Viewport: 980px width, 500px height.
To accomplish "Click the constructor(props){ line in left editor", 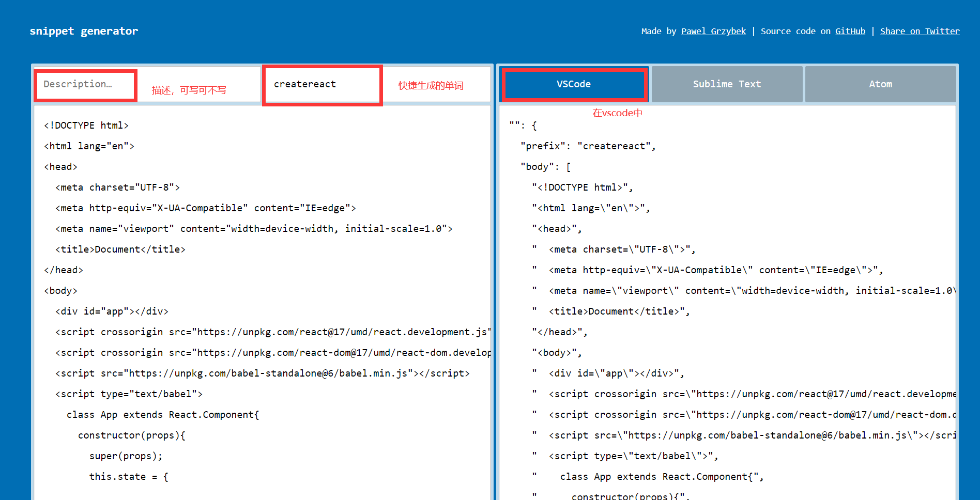I will coord(132,435).
